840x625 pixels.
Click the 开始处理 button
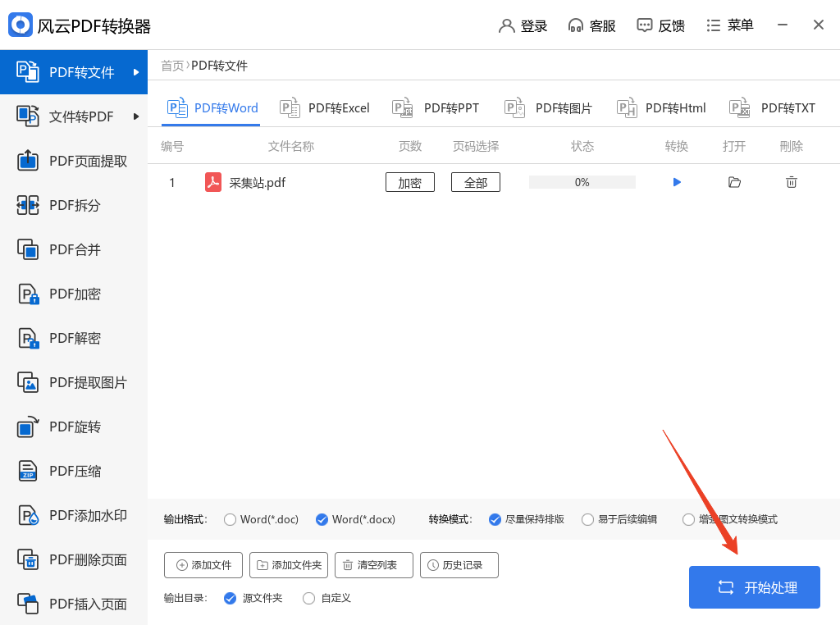[x=755, y=587]
